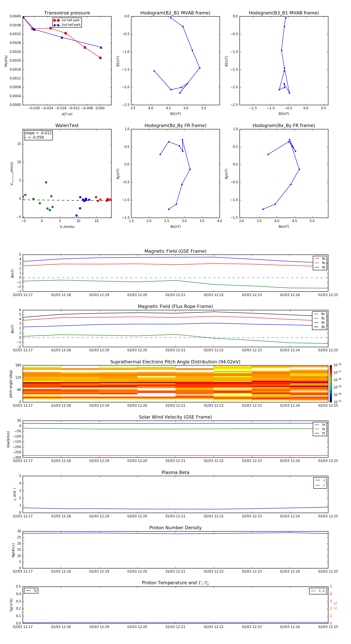Screen dimensions: 351x644
Task: Click the 'Proton Temperature and Te/Tp' title
Action: click(x=175, y=583)
